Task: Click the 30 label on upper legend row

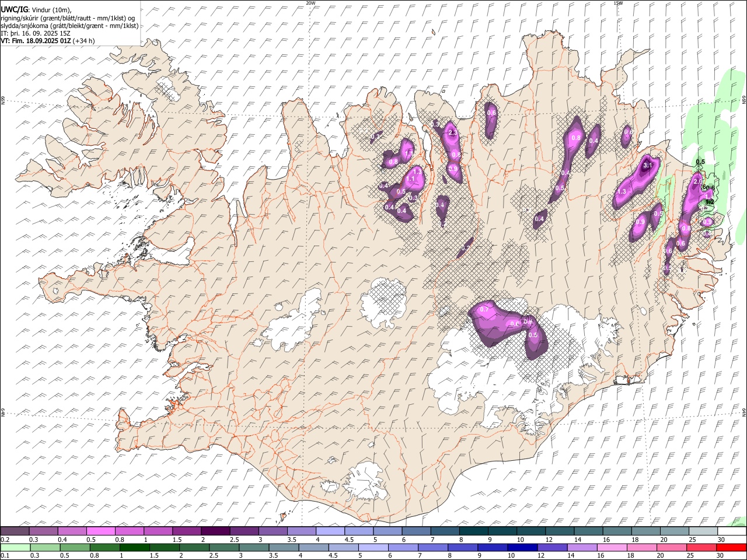Action: coord(721,540)
